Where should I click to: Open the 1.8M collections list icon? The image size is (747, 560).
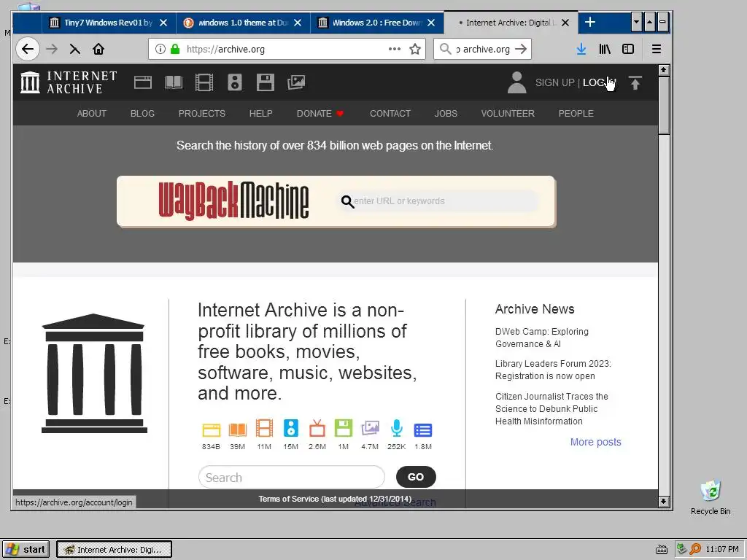423,430
